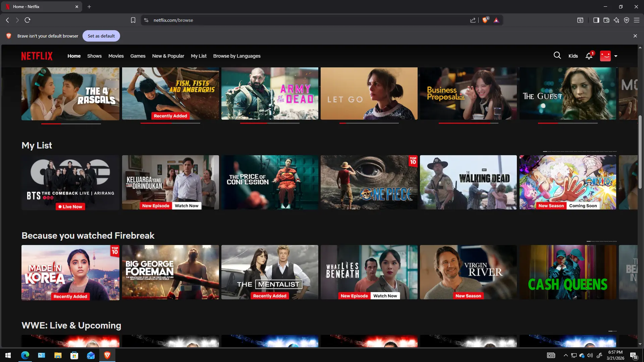
Task: Click the Home navigation link
Action: tap(74, 56)
